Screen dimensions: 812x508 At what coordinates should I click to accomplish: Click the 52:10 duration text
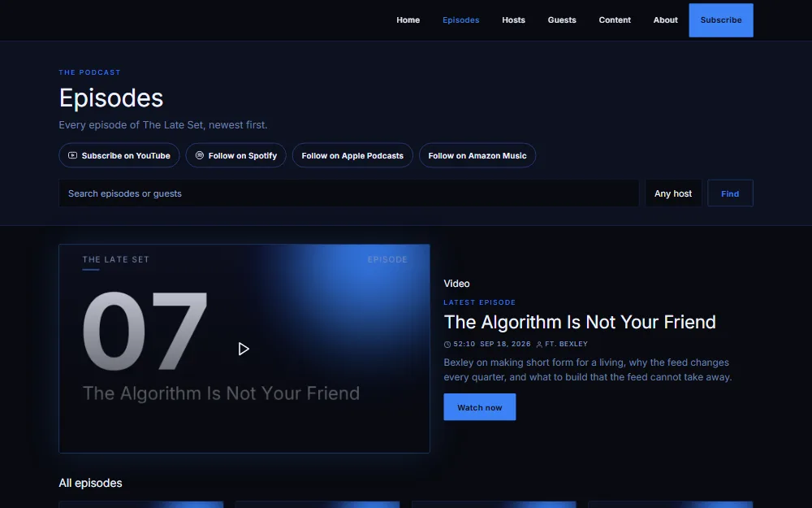(x=464, y=344)
